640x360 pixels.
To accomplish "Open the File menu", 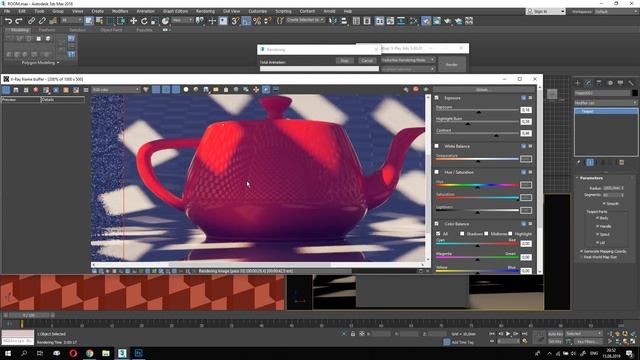I will 7,11.
